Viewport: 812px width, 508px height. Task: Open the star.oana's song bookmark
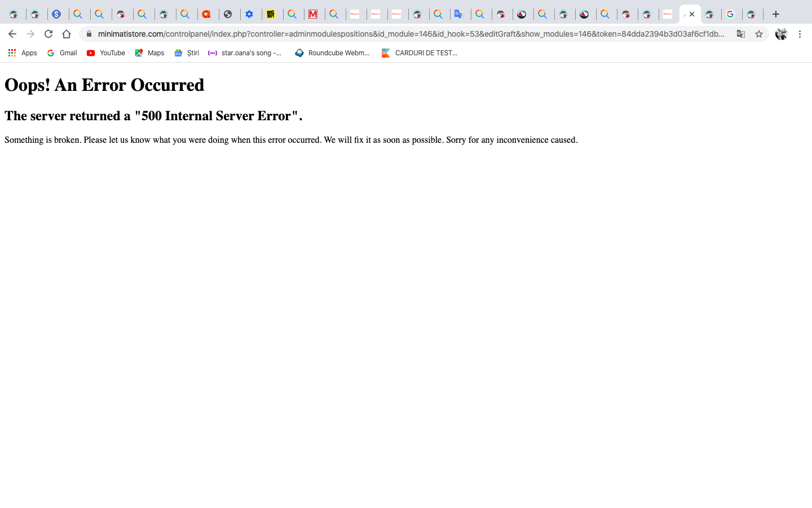[245, 53]
